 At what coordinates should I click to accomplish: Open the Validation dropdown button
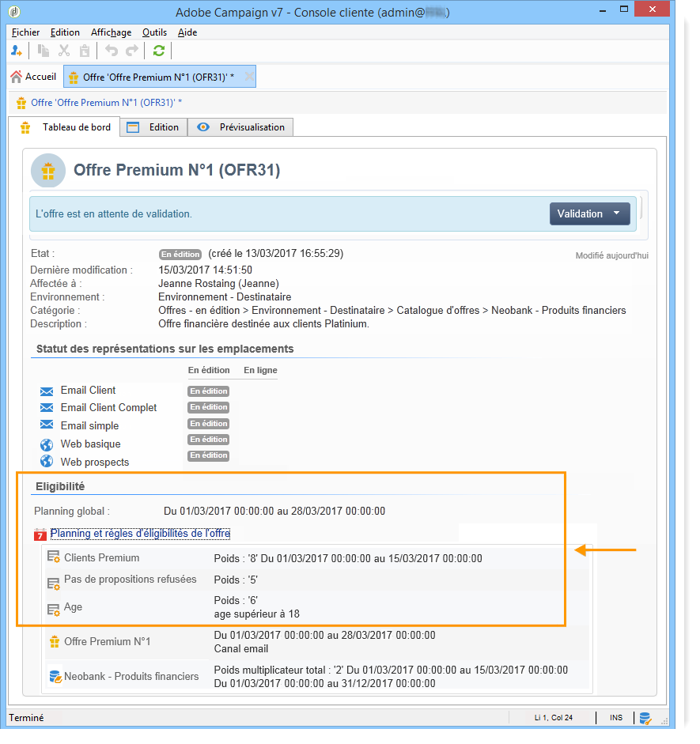590,214
